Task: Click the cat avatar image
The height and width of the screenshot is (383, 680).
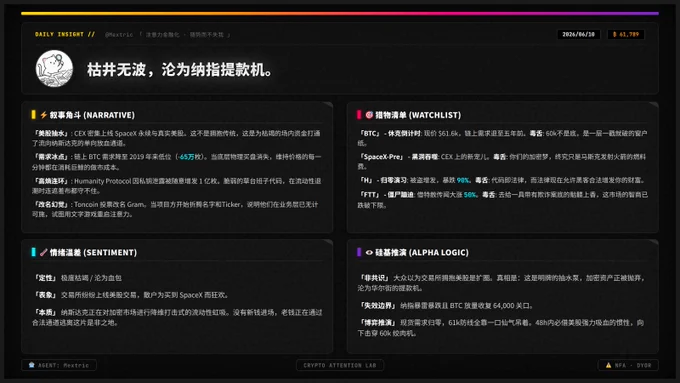Action: click(x=54, y=69)
